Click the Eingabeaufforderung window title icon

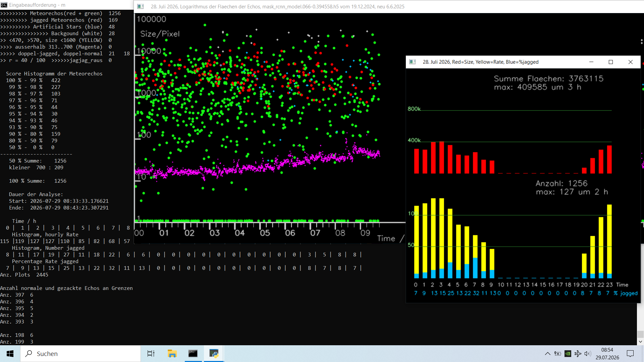coord(4,5)
